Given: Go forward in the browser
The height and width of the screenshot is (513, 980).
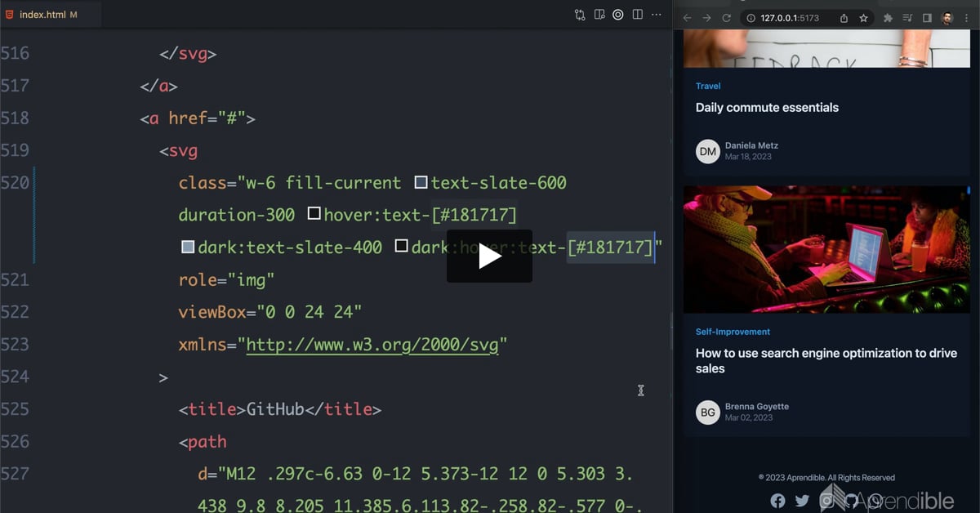Looking at the screenshot, I should [x=706, y=18].
